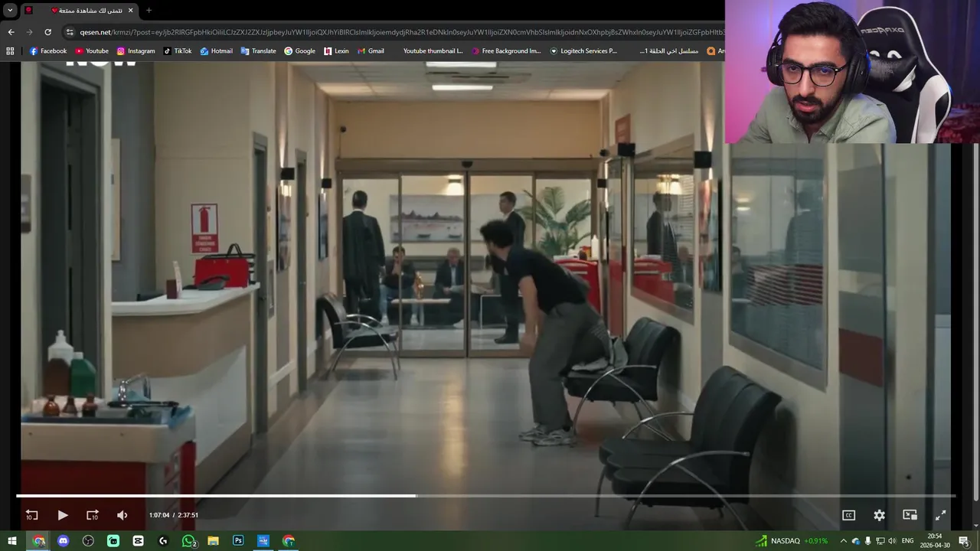Open the Windows notification center
The width and height of the screenshot is (980, 551).
click(x=964, y=541)
